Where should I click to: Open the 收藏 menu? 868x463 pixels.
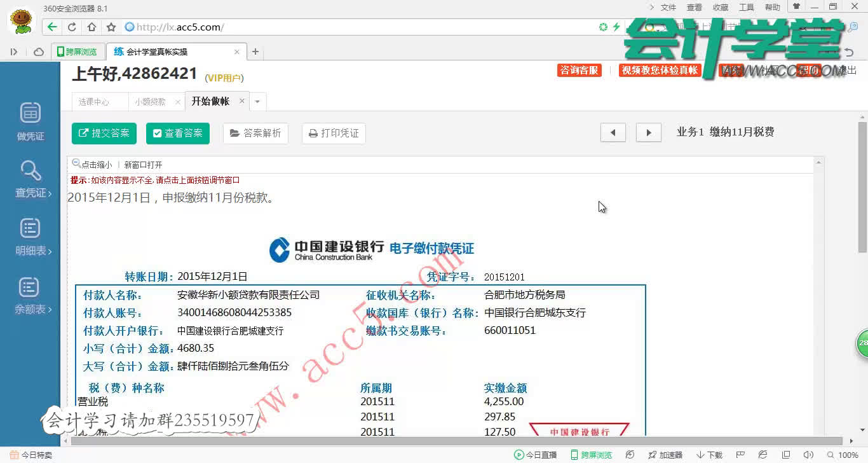point(721,8)
